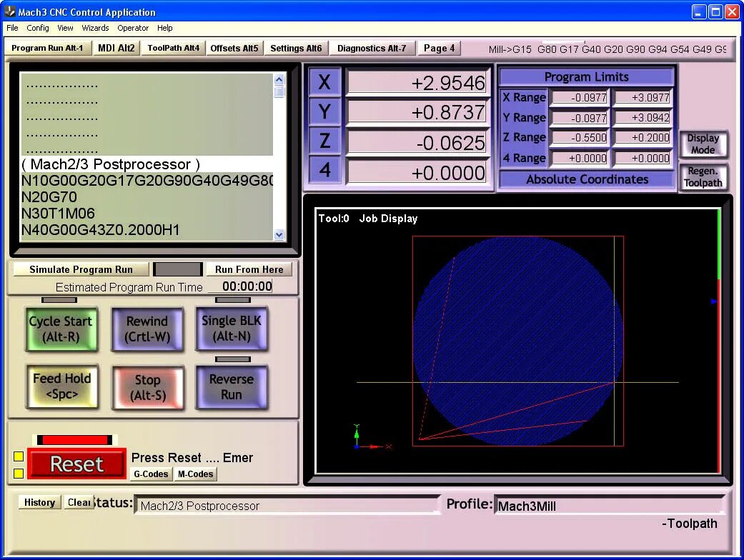744x560 pixels.
Task: Switch to Diagnostics Alt-7 tab
Action: pyautogui.click(x=372, y=48)
